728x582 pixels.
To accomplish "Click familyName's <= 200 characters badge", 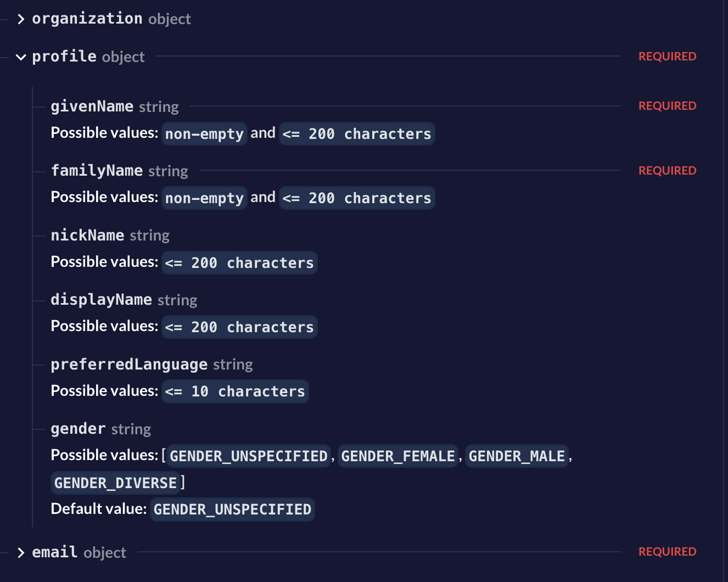I will [x=357, y=198].
